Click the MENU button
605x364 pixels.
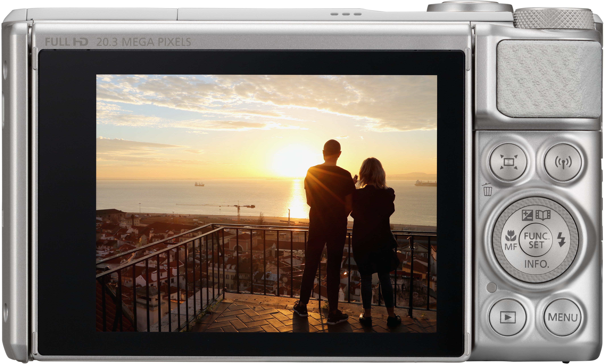pyautogui.click(x=562, y=317)
